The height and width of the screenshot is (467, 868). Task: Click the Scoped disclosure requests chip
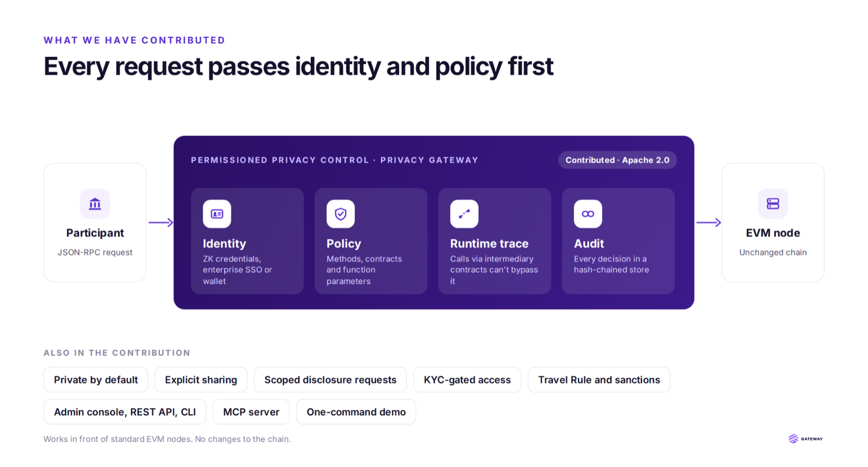click(x=330, y=380)
